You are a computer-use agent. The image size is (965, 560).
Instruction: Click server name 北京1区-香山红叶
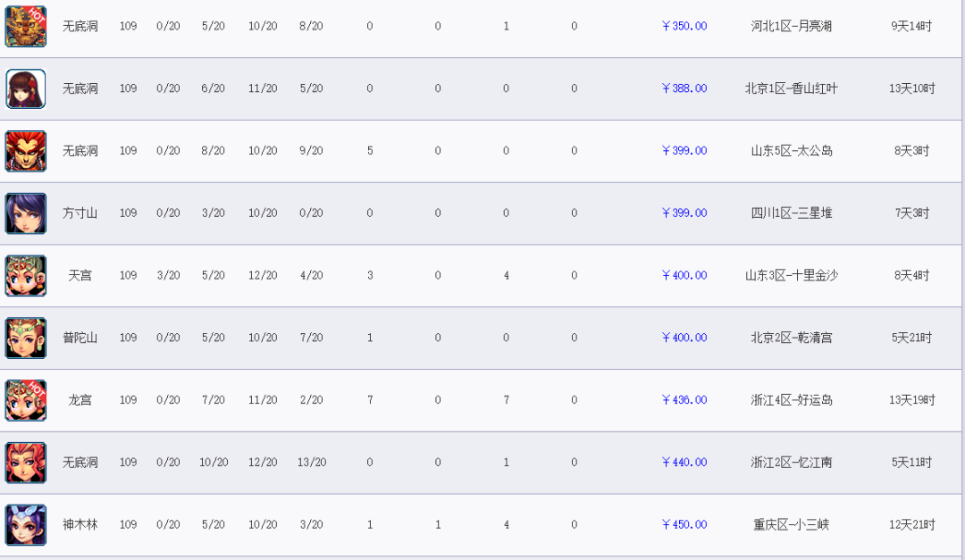pyautogui.click(x=792, y=88)
